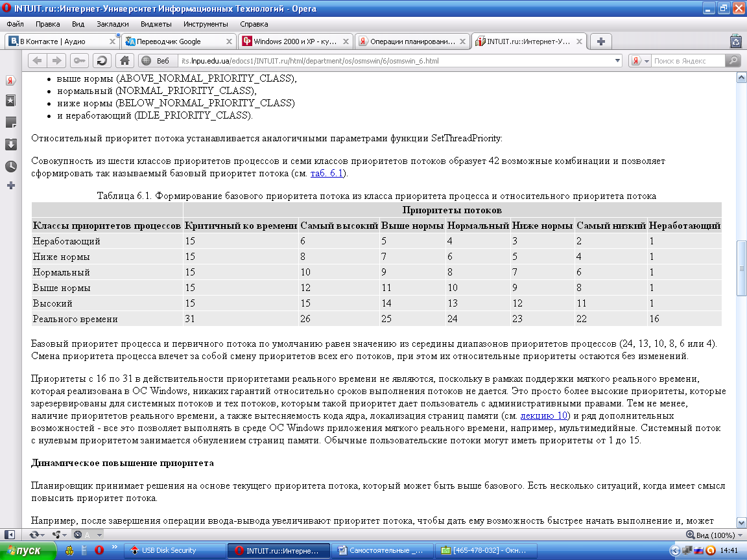747x560 pixels.
Task: Close the active INTUIT.ru tab
Action: point(579,41)
